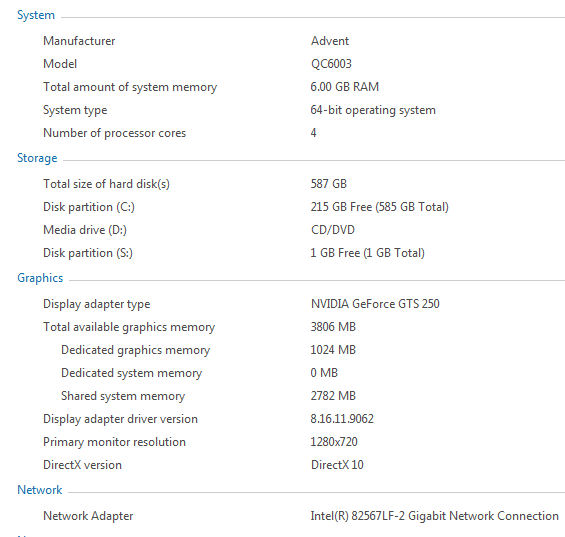This screenshot has width=565, height=537.
Task: Click 1 GB Free (1 GB Total) value
Action: point(368,253)
